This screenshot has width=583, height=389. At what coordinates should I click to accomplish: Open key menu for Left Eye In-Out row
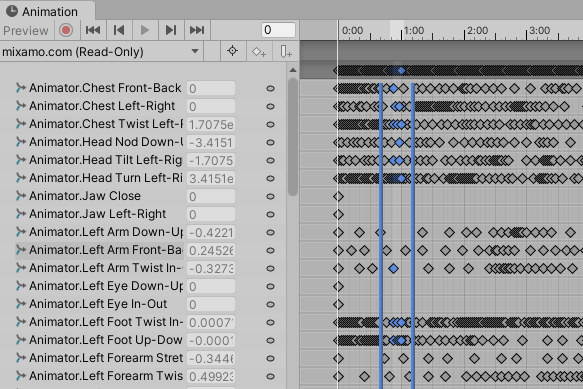pyautogui.click(x=270, y=304)
